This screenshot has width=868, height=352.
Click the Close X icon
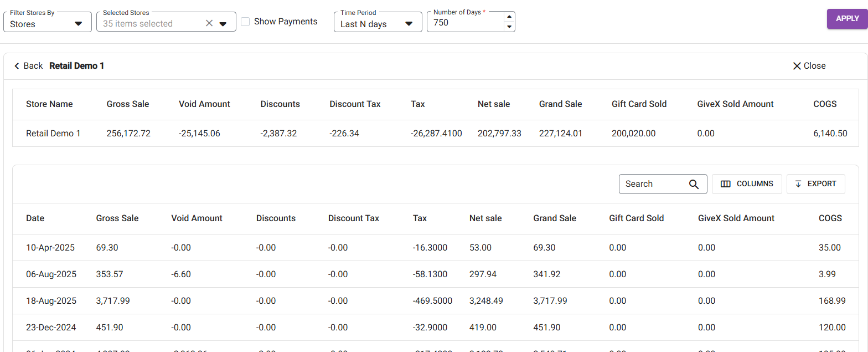pyautogui.click(x=797, y=66)
